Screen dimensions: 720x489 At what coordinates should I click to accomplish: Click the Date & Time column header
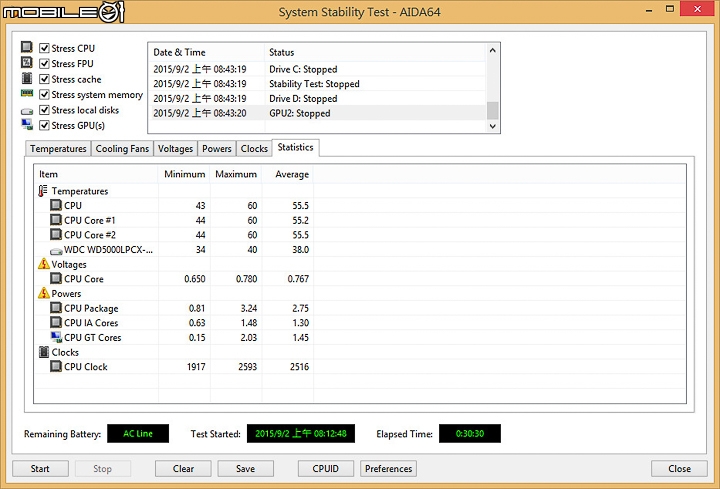click(207, 52)
